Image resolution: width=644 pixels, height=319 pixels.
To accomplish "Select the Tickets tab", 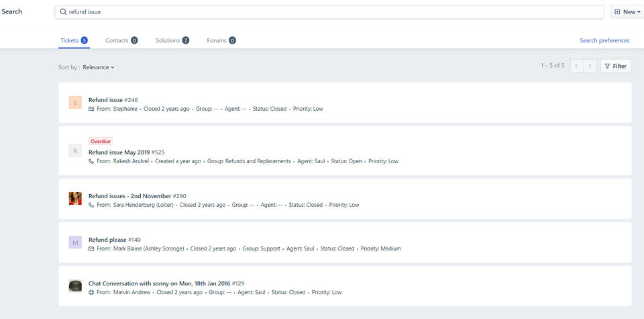I will [x=74, y=40].
